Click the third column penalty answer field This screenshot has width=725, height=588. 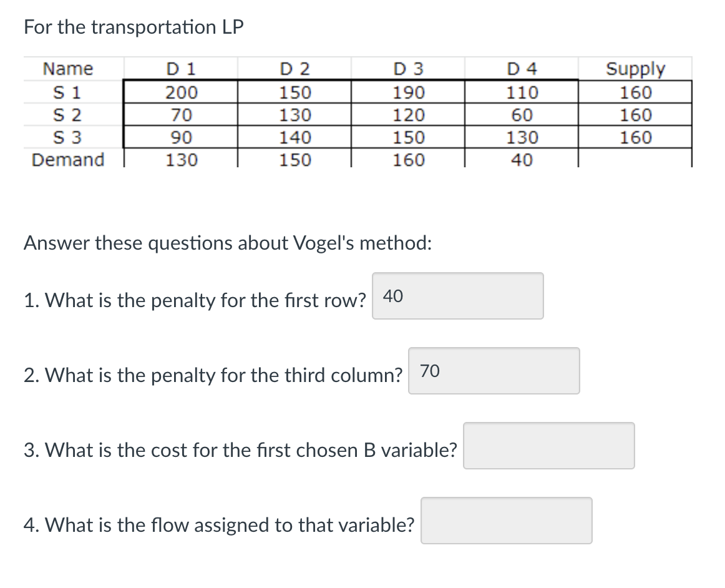(494, 371)
